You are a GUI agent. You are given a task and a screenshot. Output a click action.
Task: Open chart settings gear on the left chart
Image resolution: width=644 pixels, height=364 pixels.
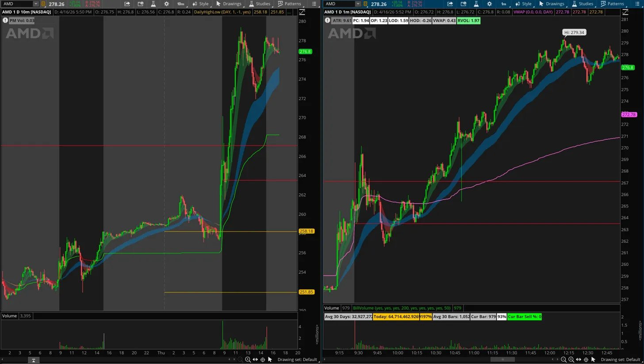tap(166, 4)
